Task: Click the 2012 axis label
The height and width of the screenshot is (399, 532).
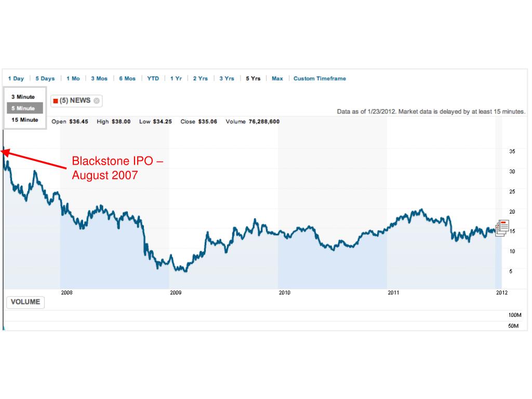Action: (x=502, y=292)
